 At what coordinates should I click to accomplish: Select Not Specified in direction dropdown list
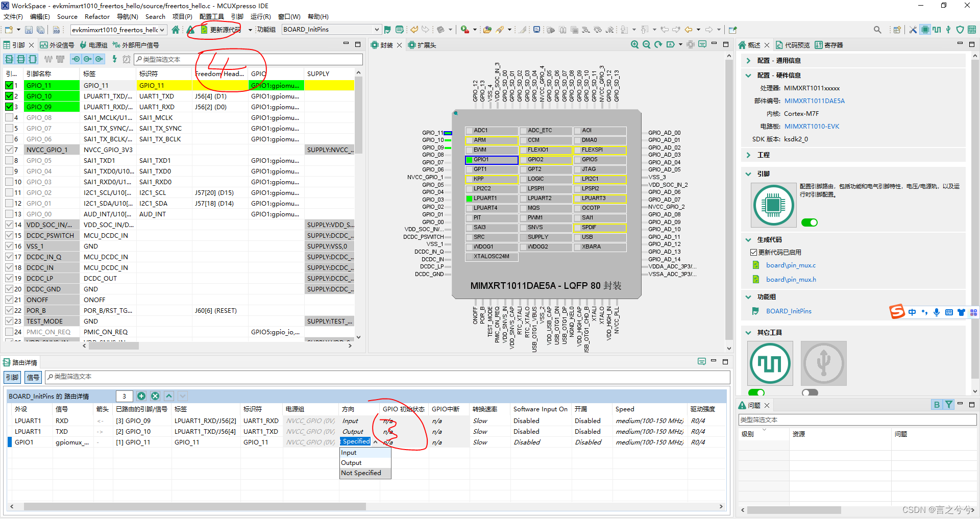click(365, 473)
